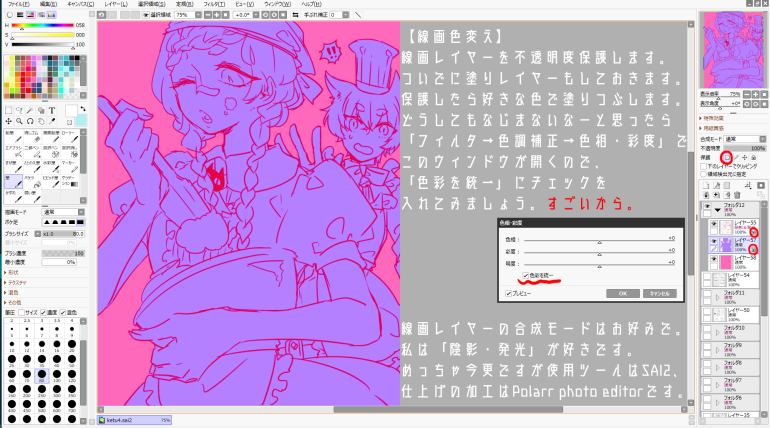Select the text tool

(x=52, y=110)
